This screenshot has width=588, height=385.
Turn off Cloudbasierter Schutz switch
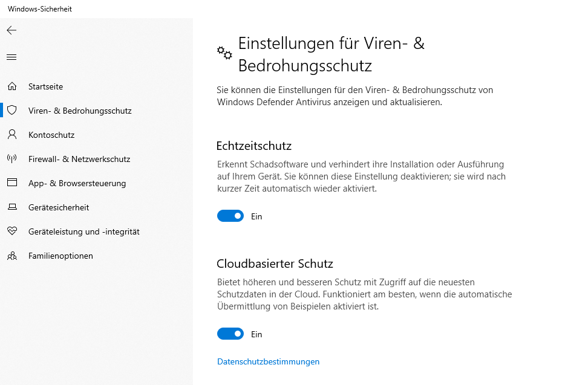click(230, 334)
